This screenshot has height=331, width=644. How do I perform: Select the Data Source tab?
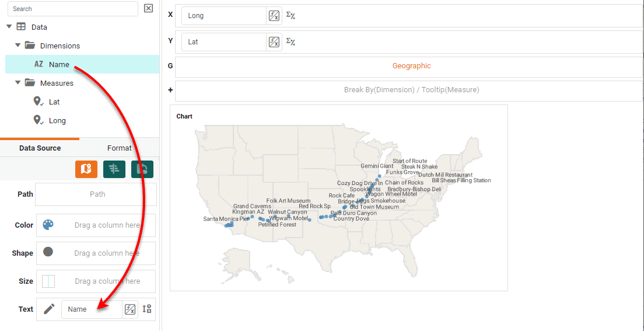(40, 148)
